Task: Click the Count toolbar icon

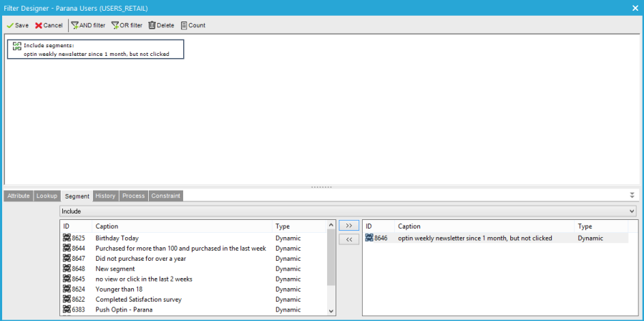Action: pos(184,25)
